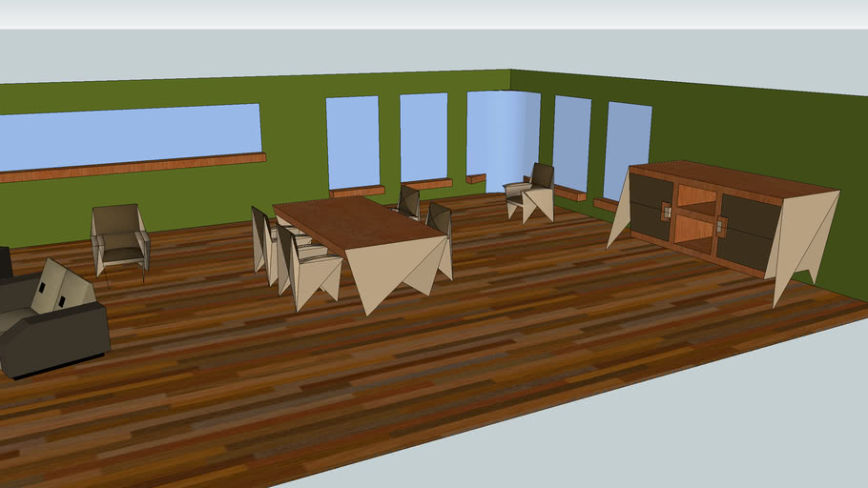This screenshot has height=488, width=868.
Task: Select the dining chair behind the table
Action: (408, 200)
